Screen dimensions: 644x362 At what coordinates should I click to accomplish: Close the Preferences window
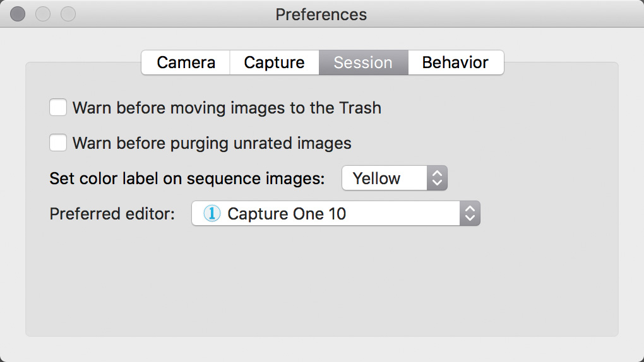[18, 14]
